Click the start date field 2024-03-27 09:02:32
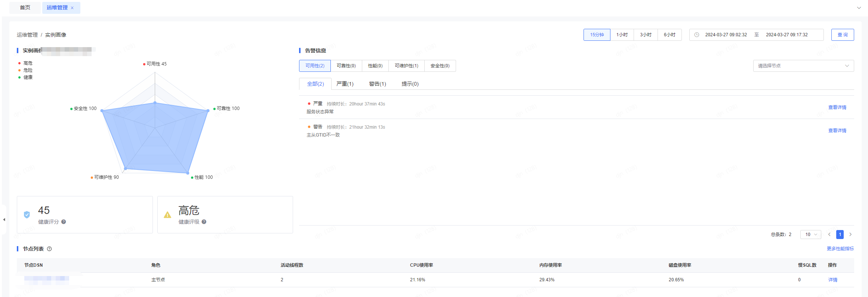 click(726, 35)
